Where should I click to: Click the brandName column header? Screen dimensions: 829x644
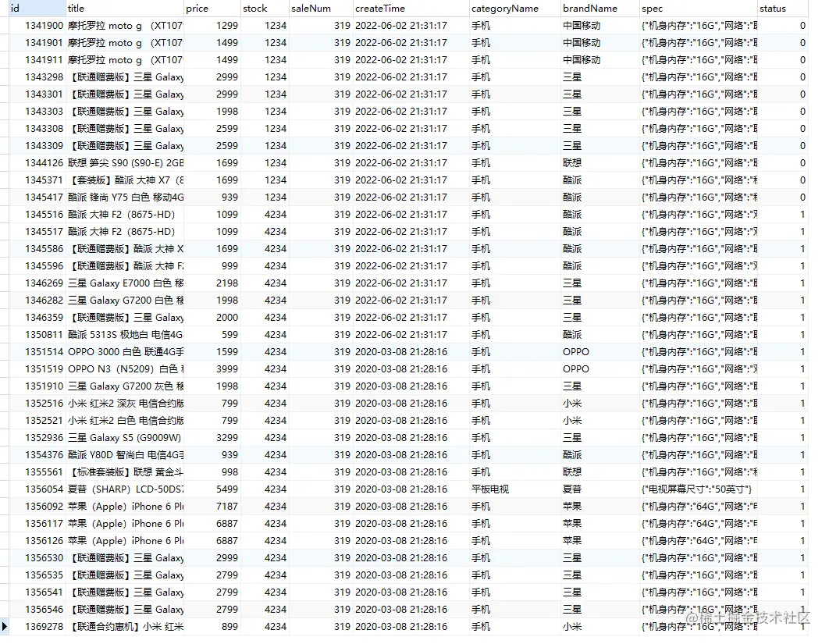[x=600, y=9]
